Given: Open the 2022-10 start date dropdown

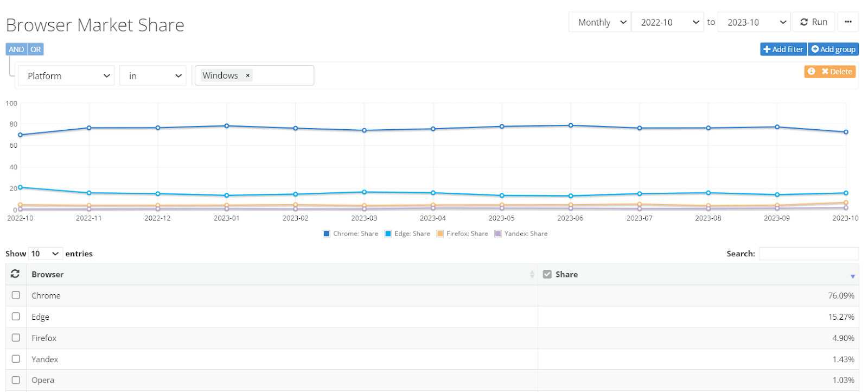Looking at the screenshot, I should (x=667, y=22).
